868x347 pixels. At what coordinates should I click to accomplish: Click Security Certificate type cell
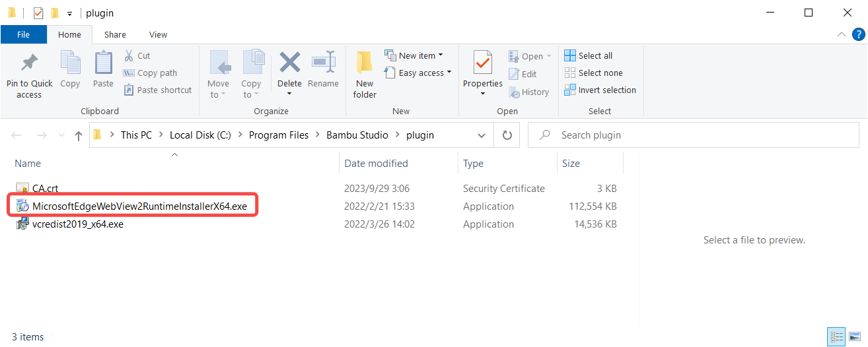504,189
